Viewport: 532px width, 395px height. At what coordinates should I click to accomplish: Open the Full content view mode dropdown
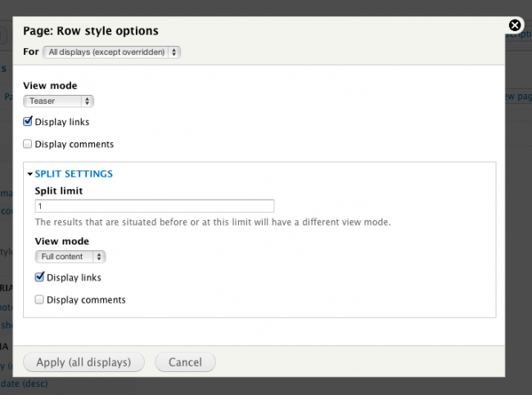click(70, 257)
